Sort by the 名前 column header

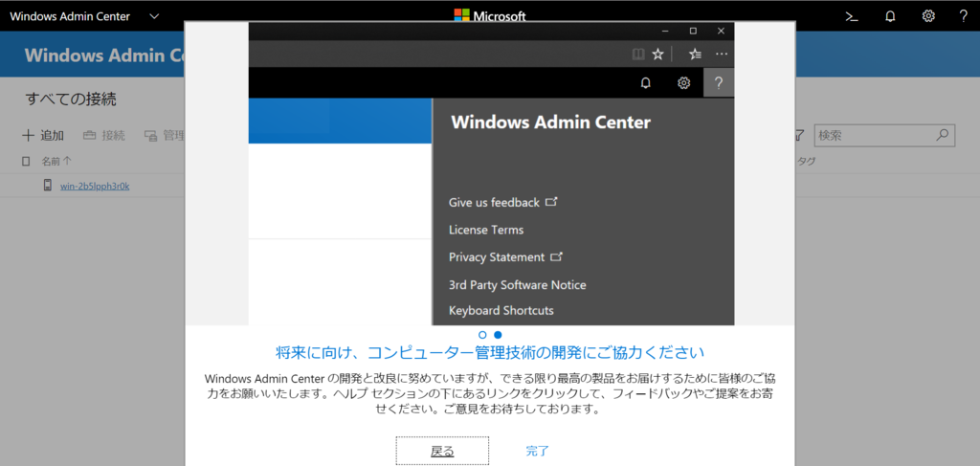(56, 161)
